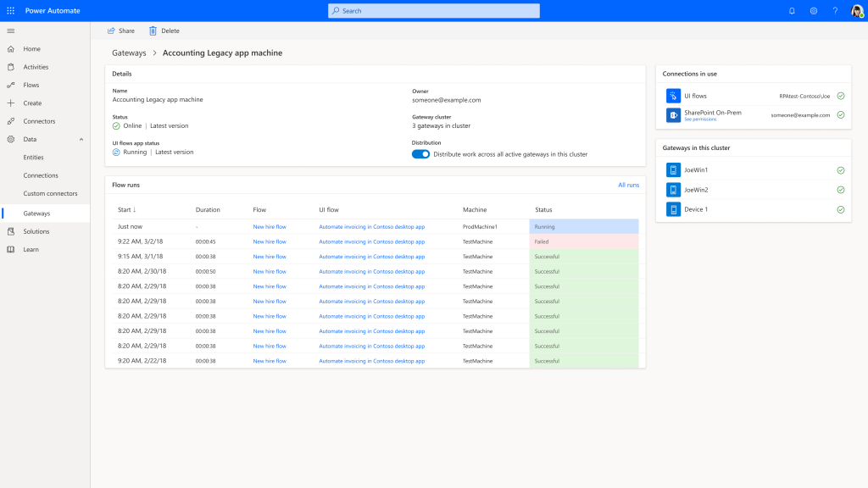Toggle the distribute work across gateways switch

pyautogui.click(x=420, y=154)
